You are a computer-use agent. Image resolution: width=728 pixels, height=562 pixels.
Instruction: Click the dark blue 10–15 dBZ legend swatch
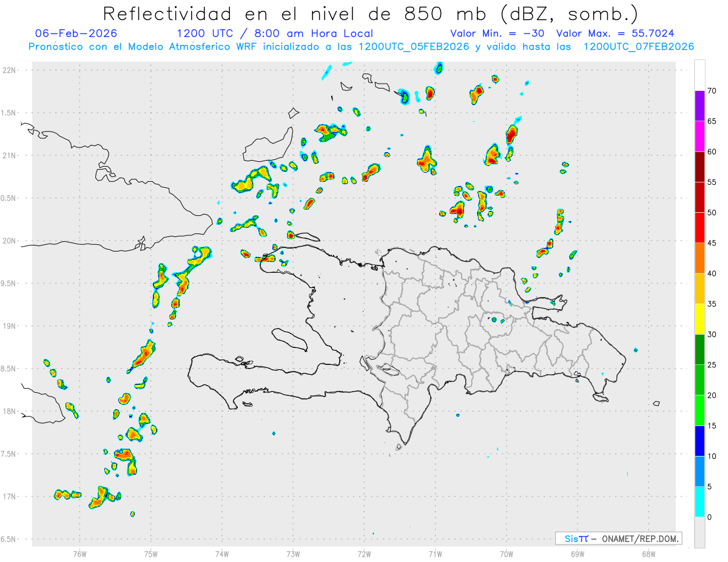click(x=699, y=441)
